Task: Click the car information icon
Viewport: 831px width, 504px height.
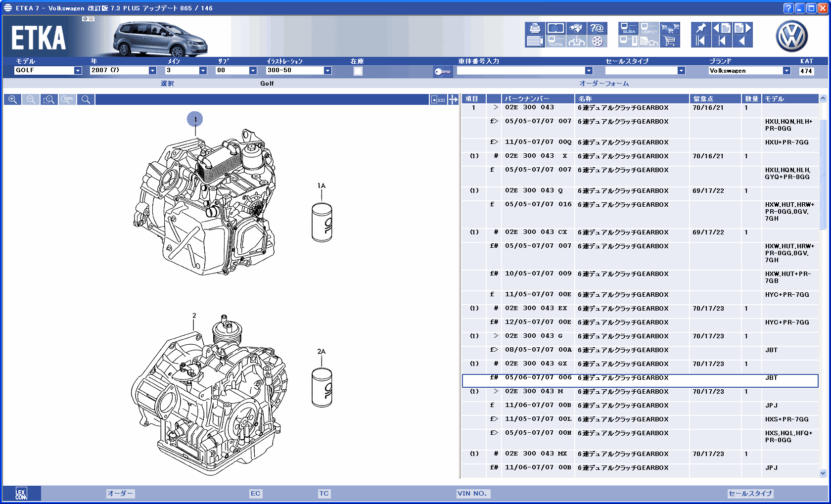Action: coord(577,41)
